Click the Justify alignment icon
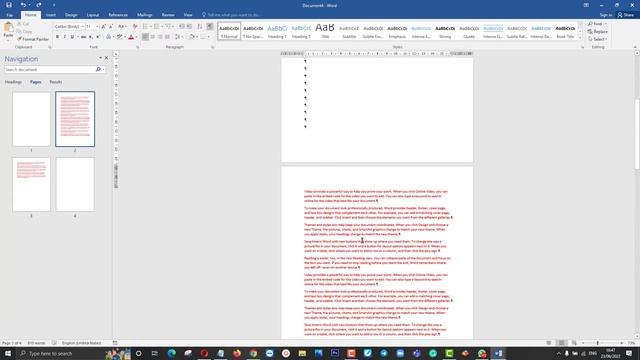The image size is (640, 360). coord(167,37)
